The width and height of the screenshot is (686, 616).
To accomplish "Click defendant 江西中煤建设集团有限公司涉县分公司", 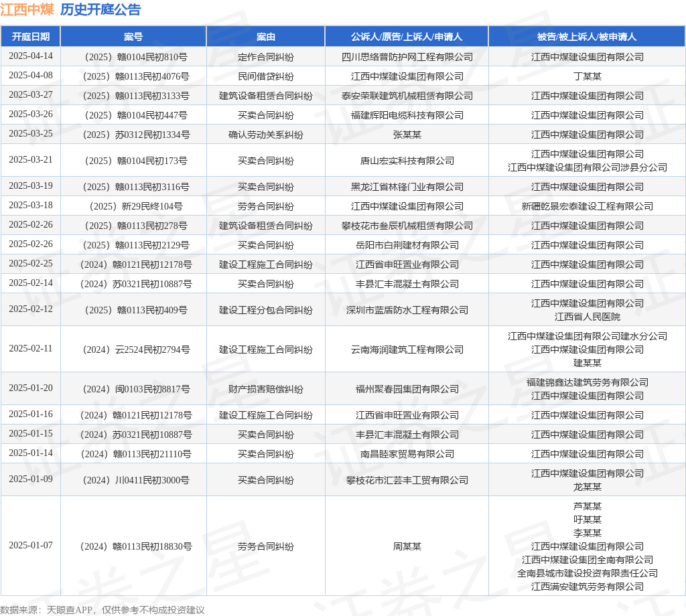I will click(587, 167).
